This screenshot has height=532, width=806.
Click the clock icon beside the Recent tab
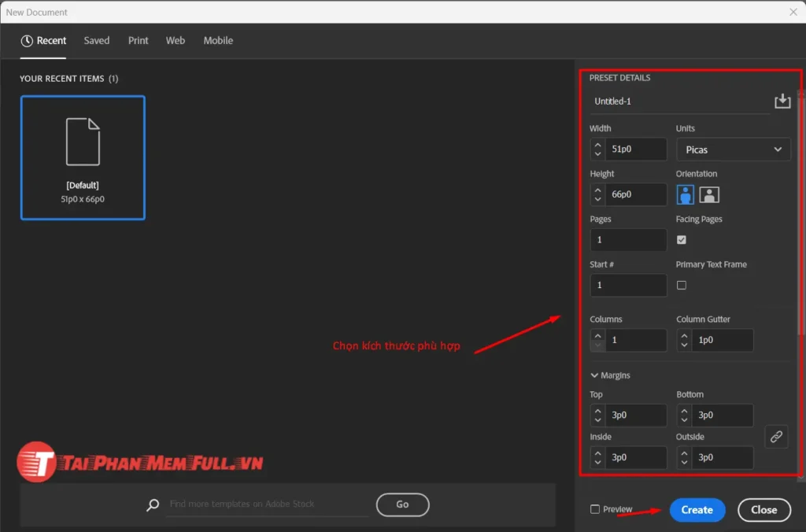pyautogui.click(x=26, y=40)
